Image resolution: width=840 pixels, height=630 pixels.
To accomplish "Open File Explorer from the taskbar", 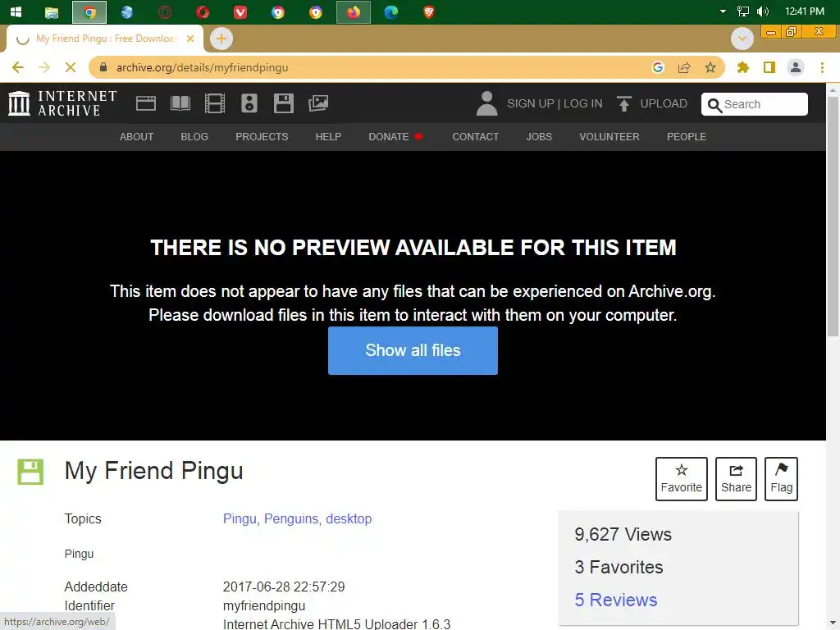I will [x=52, y=11].
